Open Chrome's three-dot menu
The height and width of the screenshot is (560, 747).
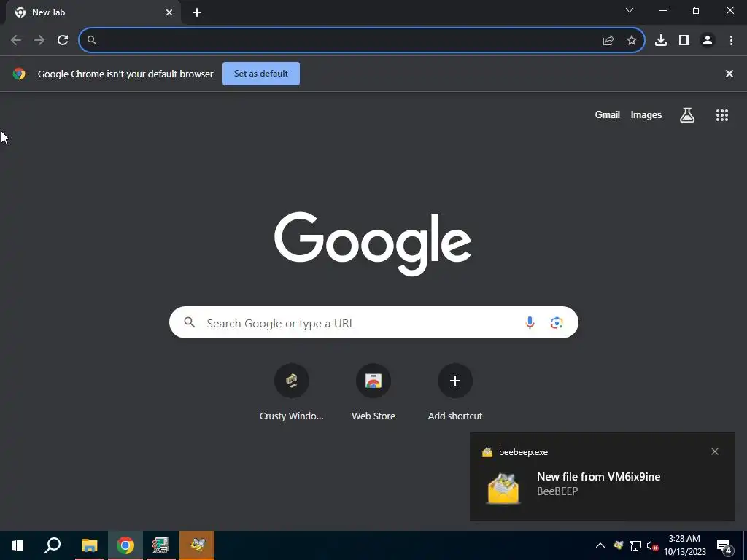coord(731,41)
